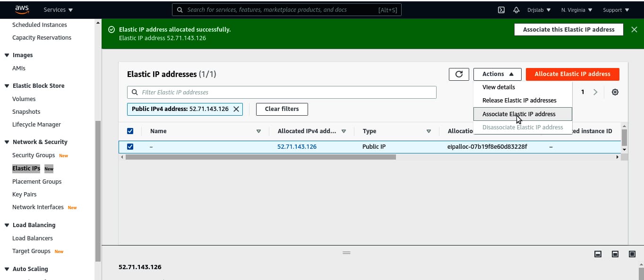The height and width of the screenshot is (280, 644).
Task: Click the AWS logo home icon
Action: pyautogui.click(x=22, y=9)
